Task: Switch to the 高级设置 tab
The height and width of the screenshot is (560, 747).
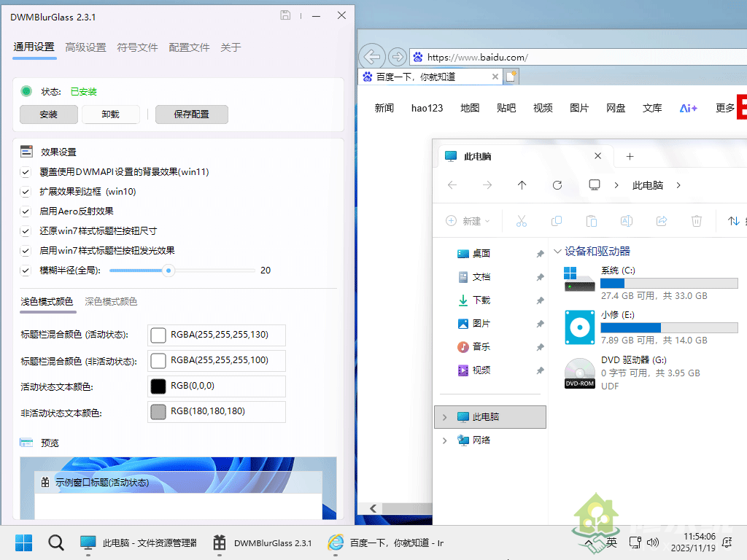Action: [85, 47]
